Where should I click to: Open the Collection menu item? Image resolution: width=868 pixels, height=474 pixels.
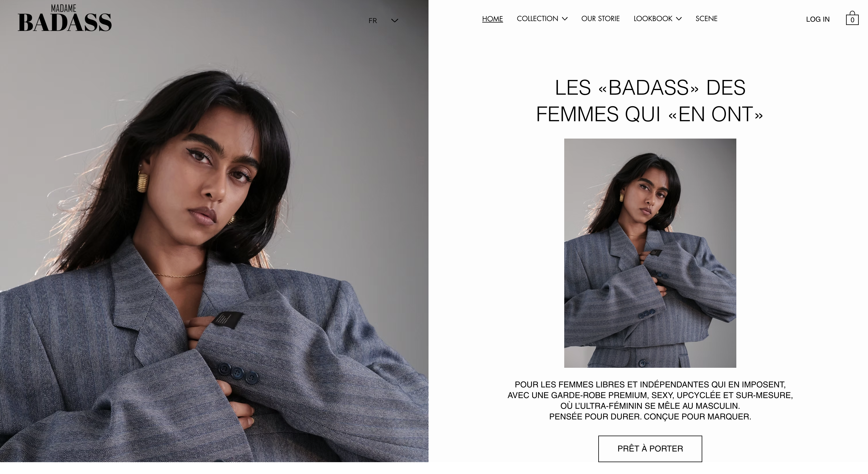coord(537,19)
